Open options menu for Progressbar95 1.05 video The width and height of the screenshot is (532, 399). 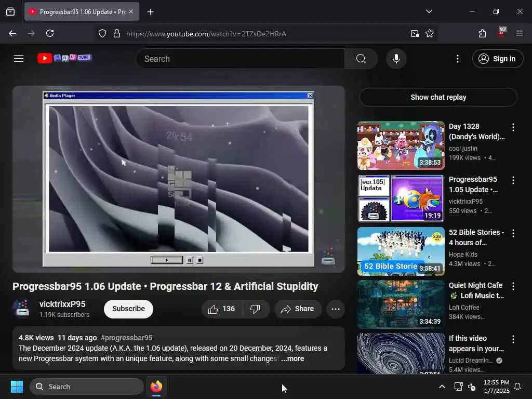[513, 180]
